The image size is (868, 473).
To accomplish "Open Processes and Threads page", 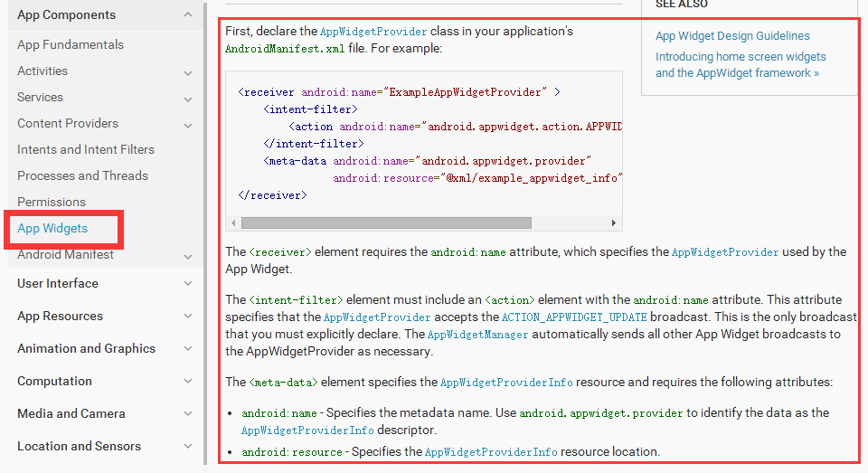I will pyautogui.click(x=82, y=175).
